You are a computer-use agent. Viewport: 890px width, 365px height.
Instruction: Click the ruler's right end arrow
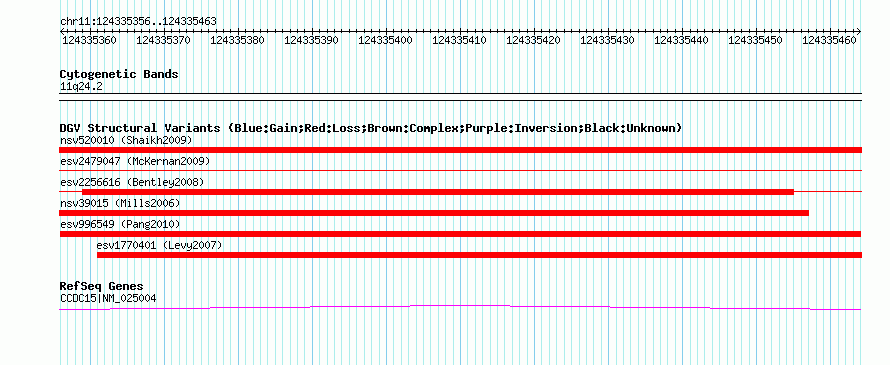[859, 31]
